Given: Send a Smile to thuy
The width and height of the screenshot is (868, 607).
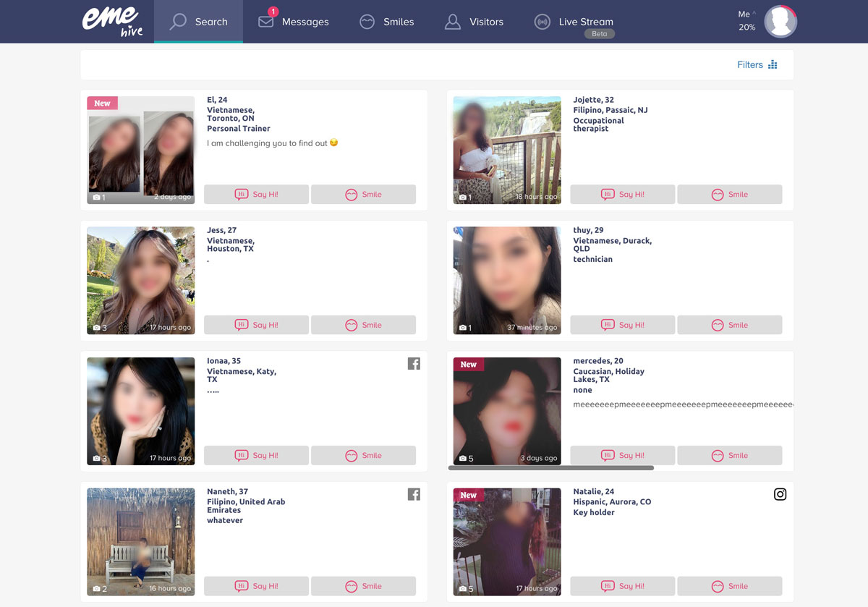Looking at the screenshot, I should pos(729,326).
